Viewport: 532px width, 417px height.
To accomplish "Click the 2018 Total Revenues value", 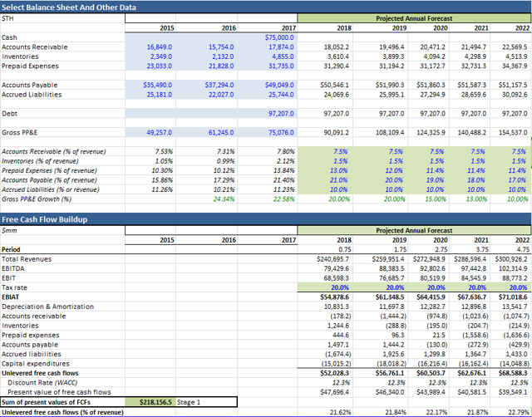I will point(332,259).
